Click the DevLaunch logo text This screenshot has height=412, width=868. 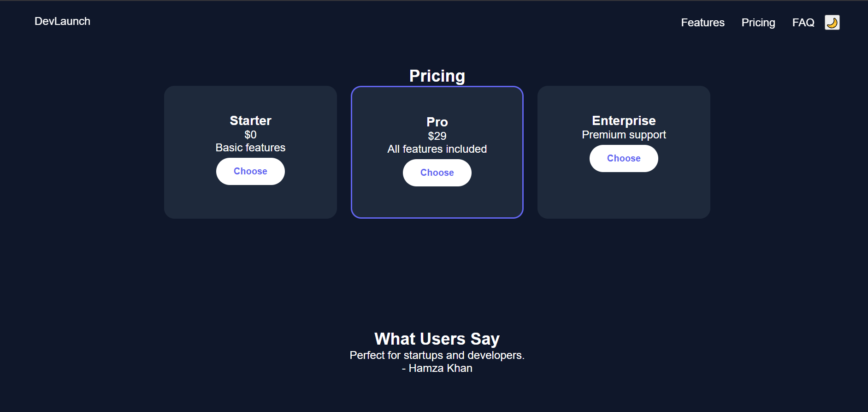(62, 21)
